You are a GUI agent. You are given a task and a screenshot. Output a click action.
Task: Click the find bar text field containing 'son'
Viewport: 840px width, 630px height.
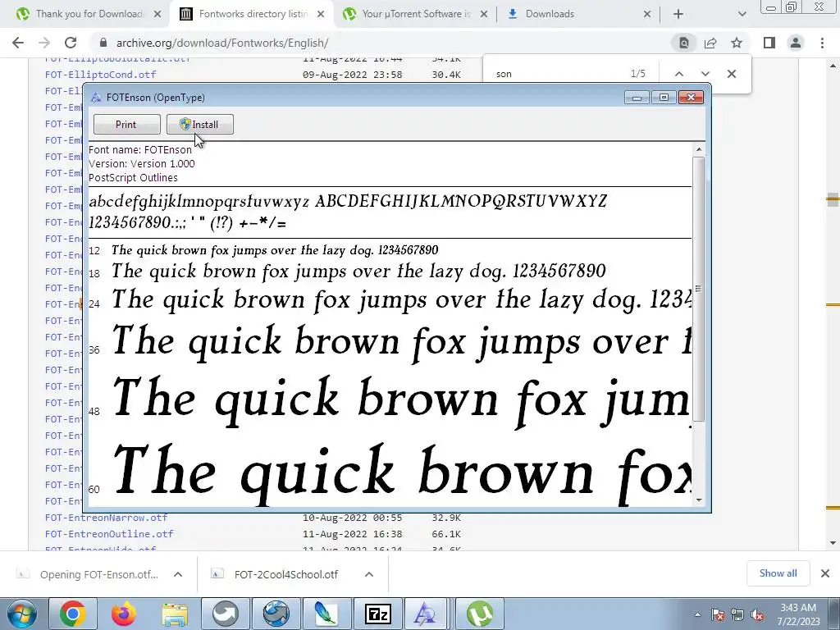pyautogui.click(x=557, y=74)
